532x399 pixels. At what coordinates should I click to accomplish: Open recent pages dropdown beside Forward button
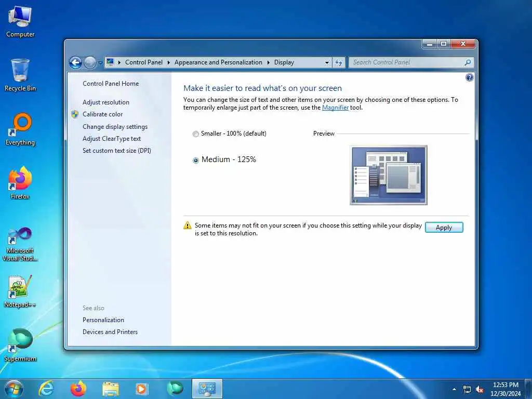[100, 63]
